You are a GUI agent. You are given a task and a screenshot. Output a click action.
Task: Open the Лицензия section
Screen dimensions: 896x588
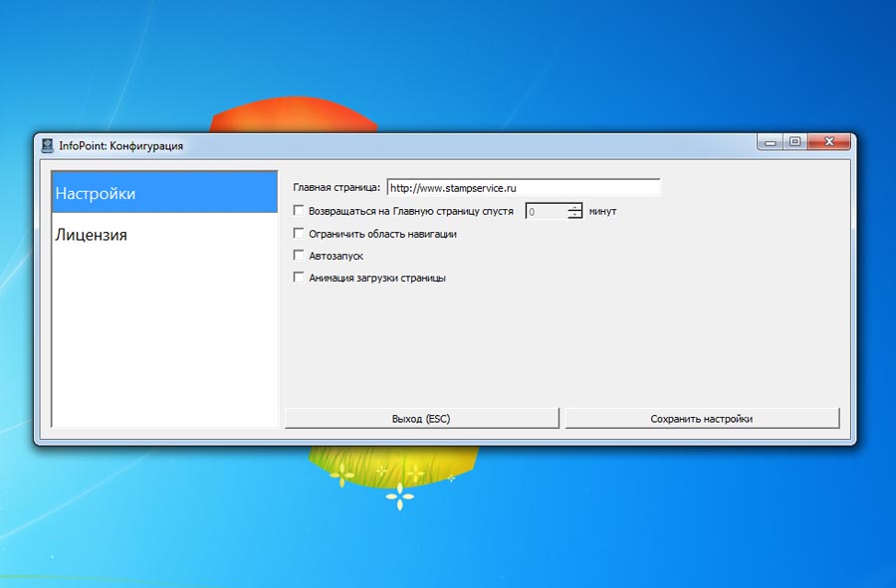pyautogui.click(x=164, y=235)
